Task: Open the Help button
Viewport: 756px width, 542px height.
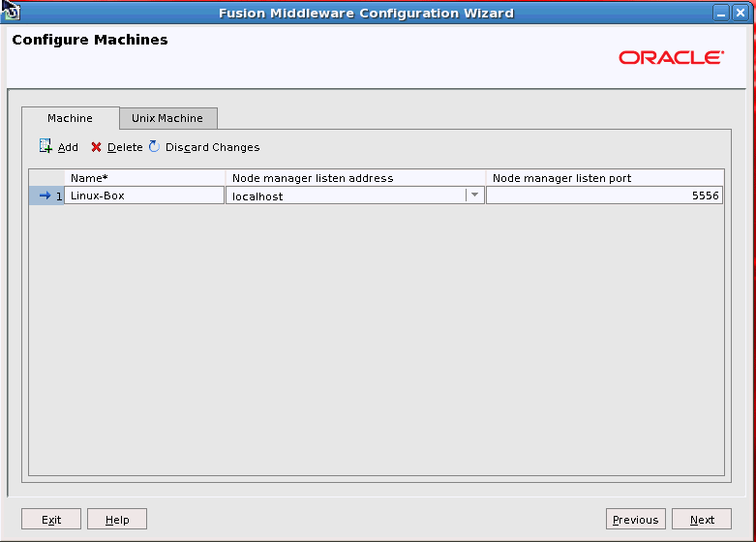Action: [x=117, y=519]
